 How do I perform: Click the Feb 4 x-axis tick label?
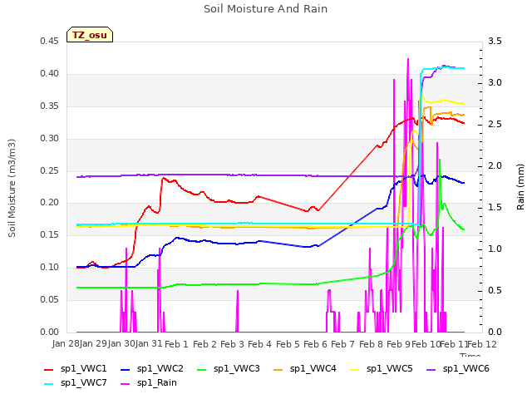[260, 344]
